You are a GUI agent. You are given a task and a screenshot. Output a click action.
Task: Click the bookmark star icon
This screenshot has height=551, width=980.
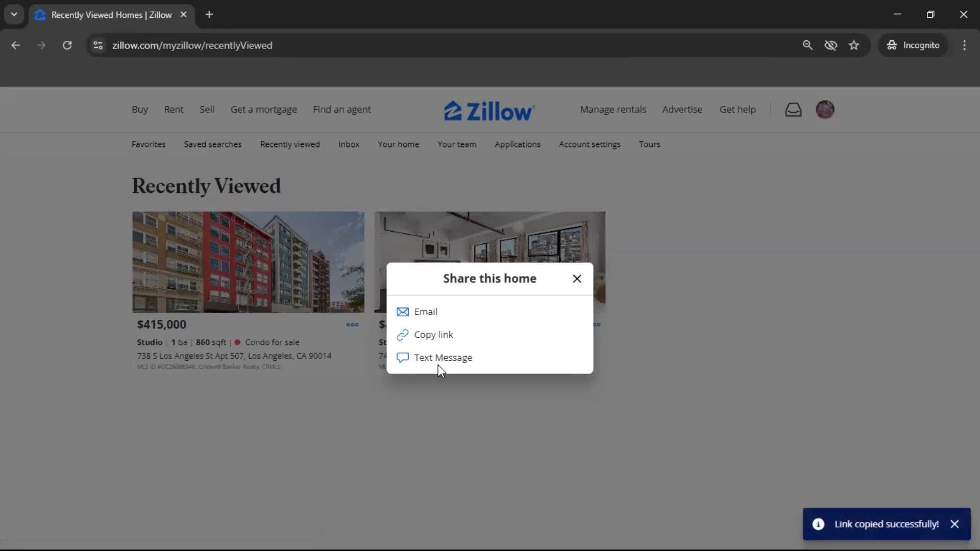[x=854, y=45]
